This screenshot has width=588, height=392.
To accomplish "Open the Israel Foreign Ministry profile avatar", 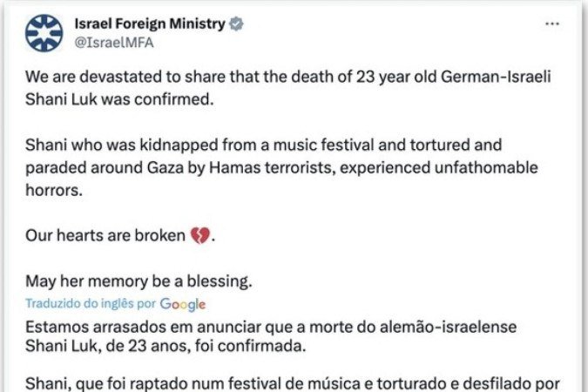I will coord(44,32).
